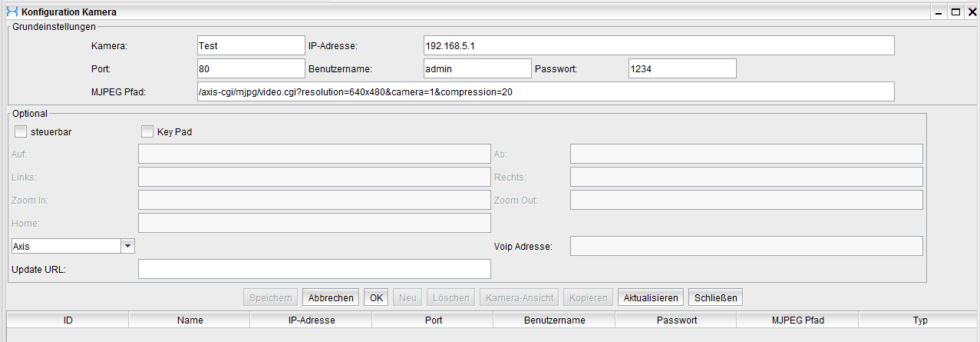Toggle the Key Pad checkbox
This screenshot has width=980, height=342.
click(147, 131)
